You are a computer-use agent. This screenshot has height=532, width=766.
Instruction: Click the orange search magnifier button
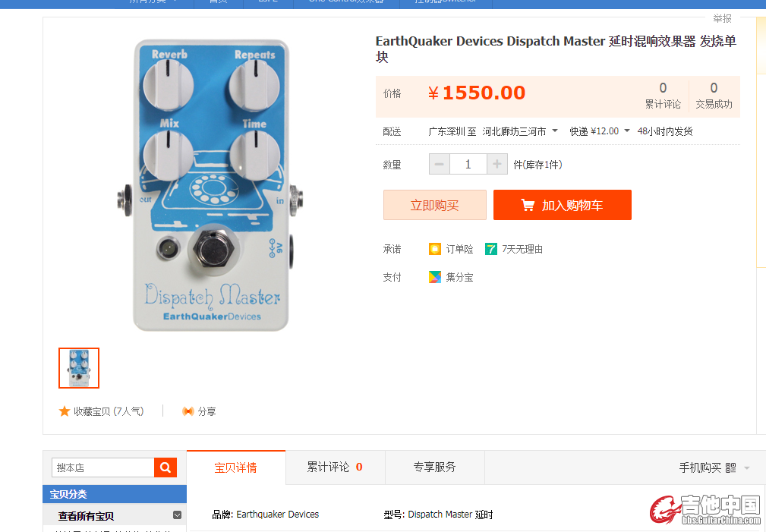point(165,467)
